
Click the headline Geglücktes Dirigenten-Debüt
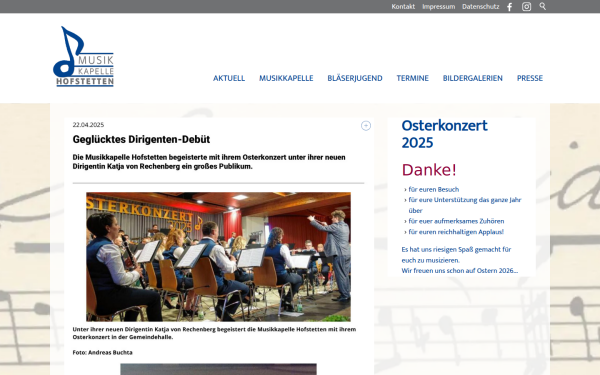pyautogui.click(x=141, y=139)
